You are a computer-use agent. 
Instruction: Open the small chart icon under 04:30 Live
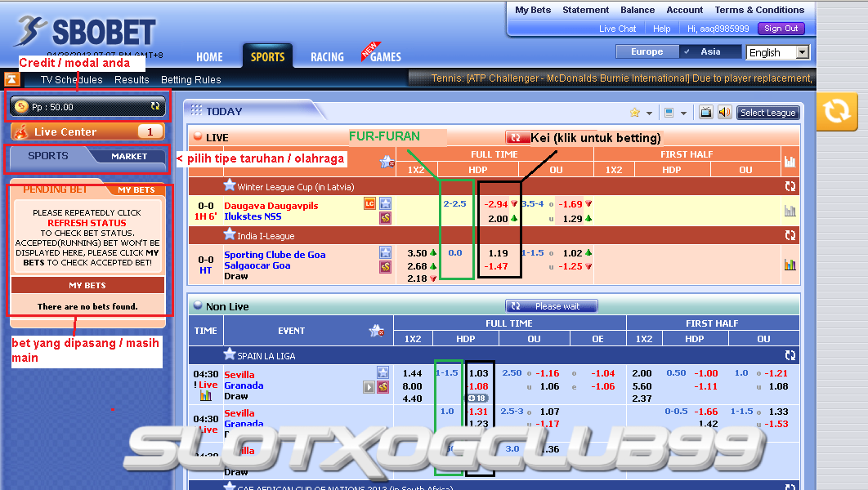pos(206,395)
